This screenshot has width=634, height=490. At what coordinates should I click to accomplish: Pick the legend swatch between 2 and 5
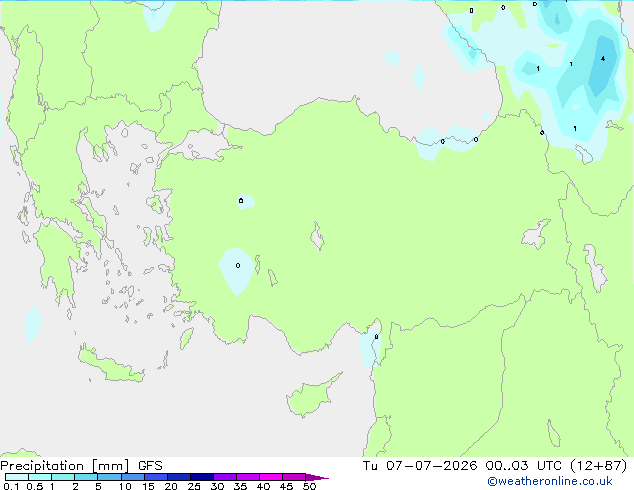(86, 477)
